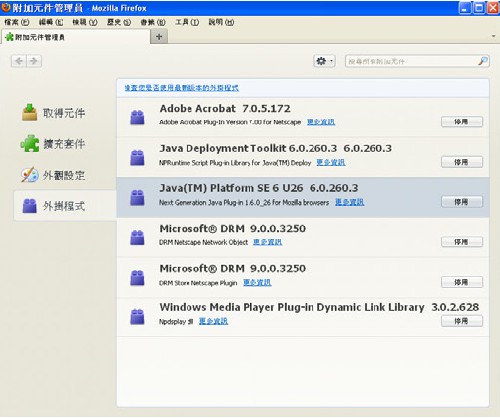Open the 書籤 menu

tap(153, 22)
